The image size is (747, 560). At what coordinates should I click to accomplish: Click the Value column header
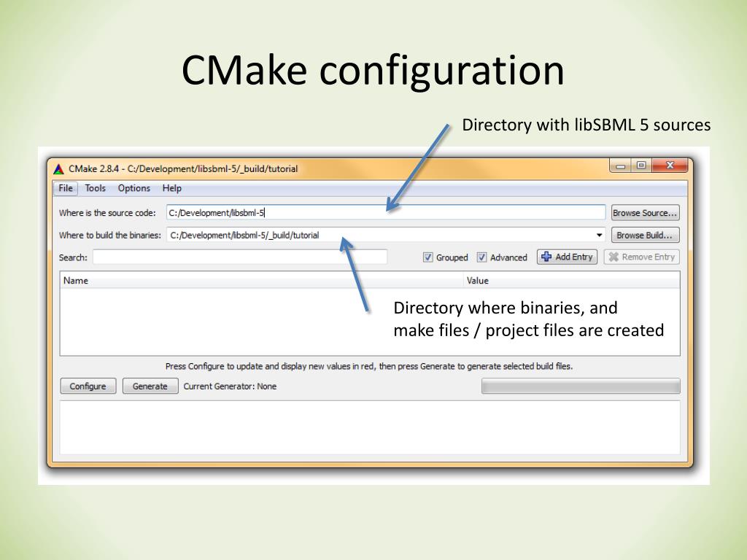572,281
